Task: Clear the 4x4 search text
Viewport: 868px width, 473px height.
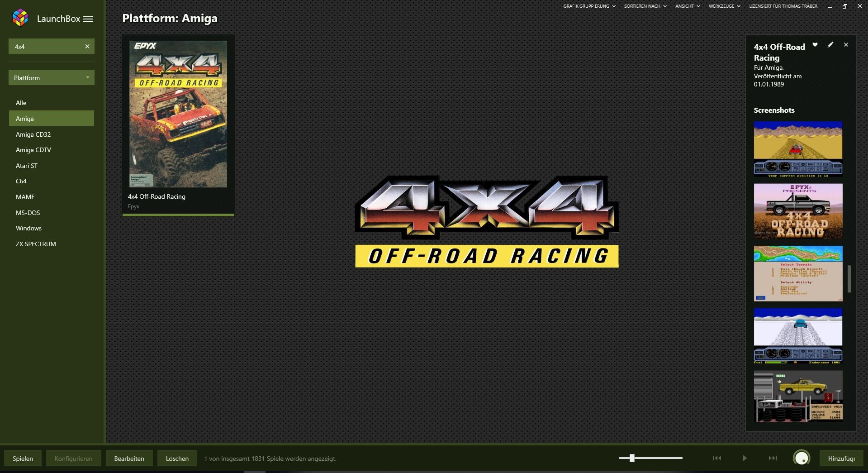Action: (87, 47)
